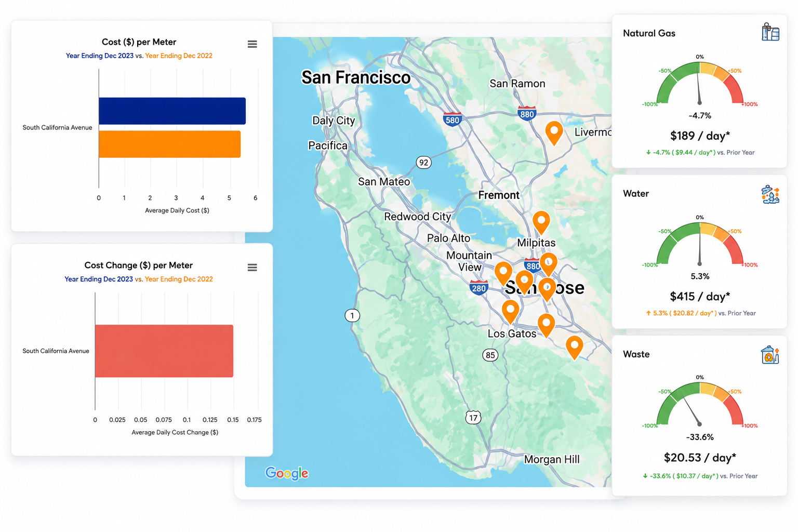Select the map pin near Livermore

[x=554, y=133]
